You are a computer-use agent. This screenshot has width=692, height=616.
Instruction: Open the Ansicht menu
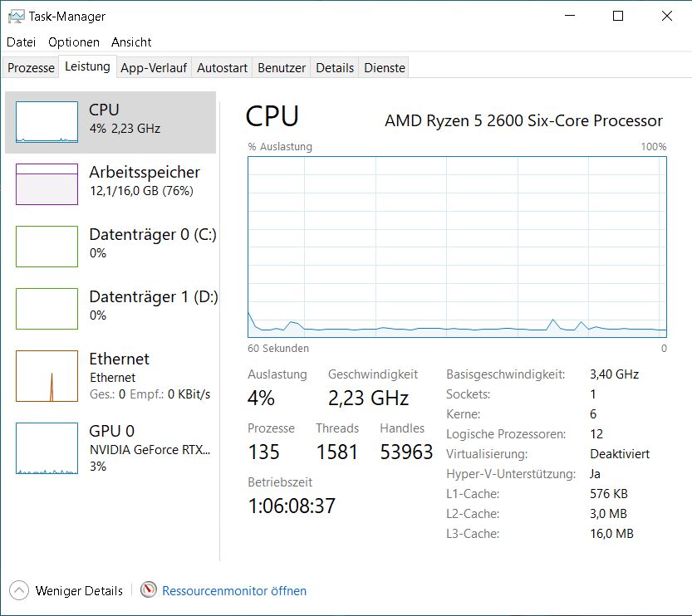point(131,42)
